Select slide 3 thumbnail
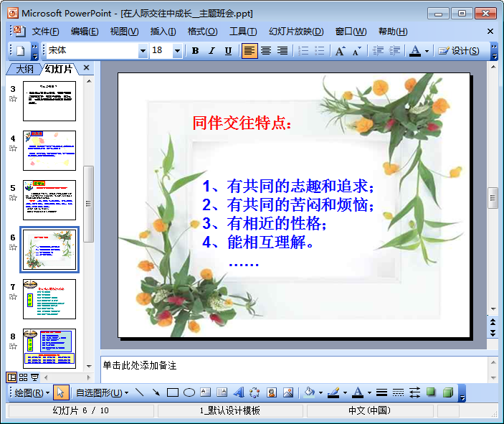Viewport: 504px width, 424px height. coord(49,101)
